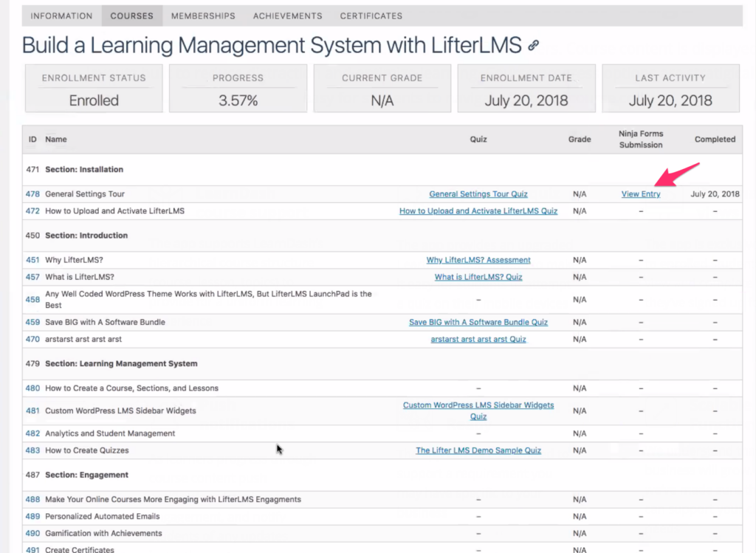Open Custom WordPress LMS Sidebar Widgets Quiz
This screenshot has width=756, height=553.
tap(478, 411)
